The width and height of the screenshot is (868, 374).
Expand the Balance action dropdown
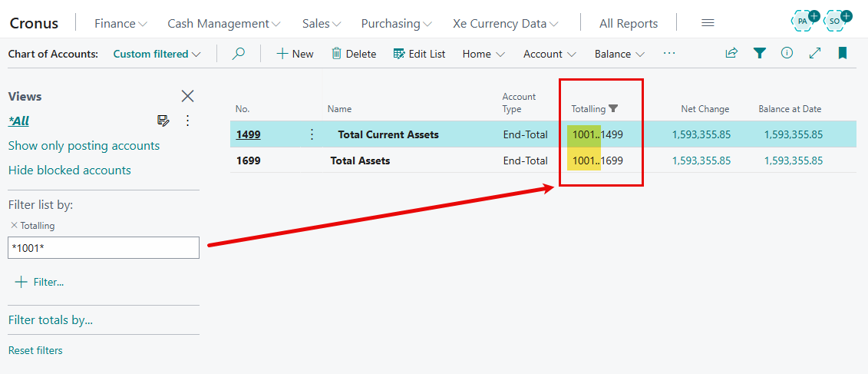point(619,54)
